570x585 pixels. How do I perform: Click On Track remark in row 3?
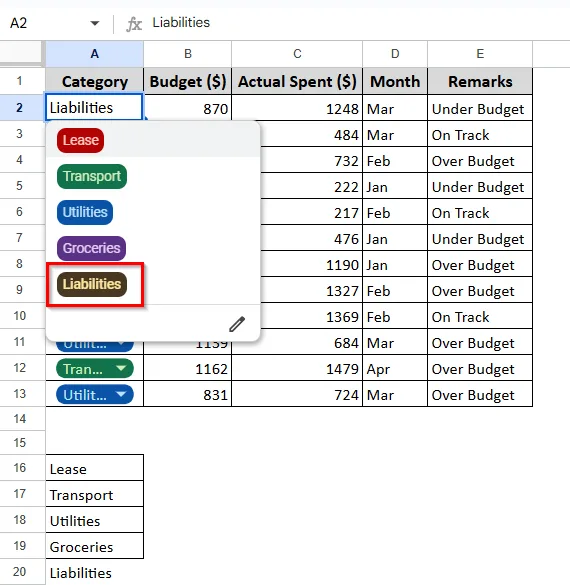point(480,134)
